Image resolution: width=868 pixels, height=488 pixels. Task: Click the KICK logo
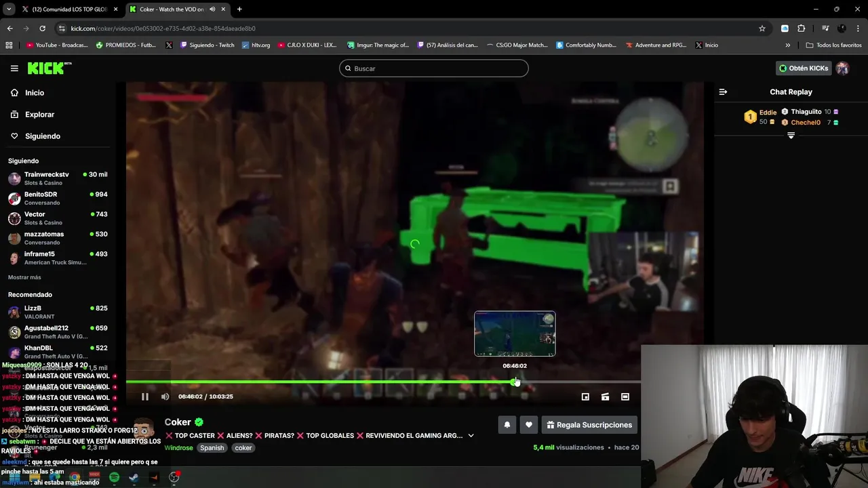[x=49, y=68]
